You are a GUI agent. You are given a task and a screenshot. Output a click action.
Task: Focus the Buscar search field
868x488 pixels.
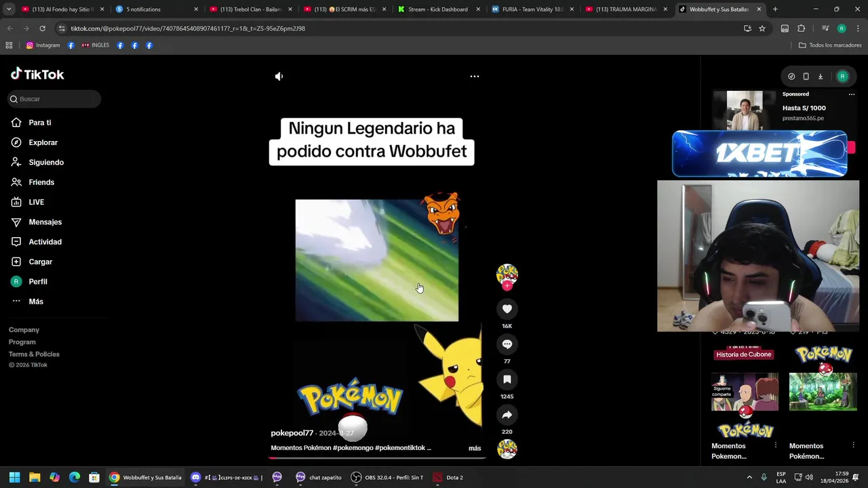54,99
